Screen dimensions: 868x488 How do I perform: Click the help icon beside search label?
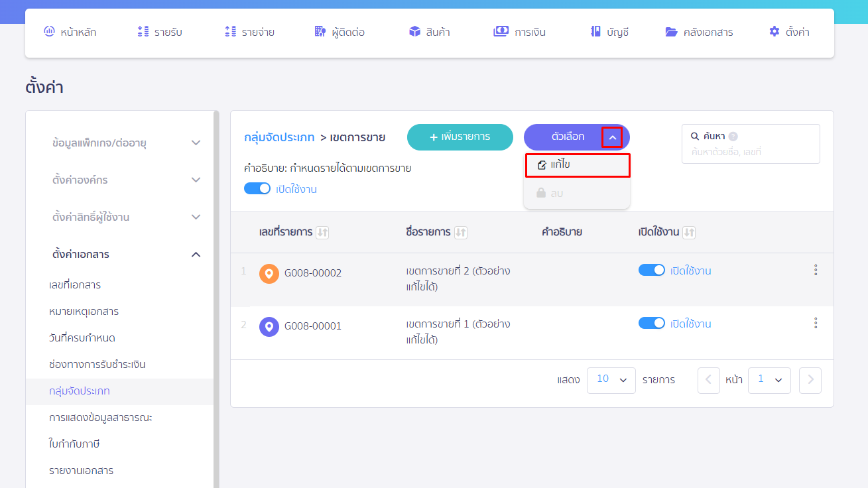tap(733, 137)
